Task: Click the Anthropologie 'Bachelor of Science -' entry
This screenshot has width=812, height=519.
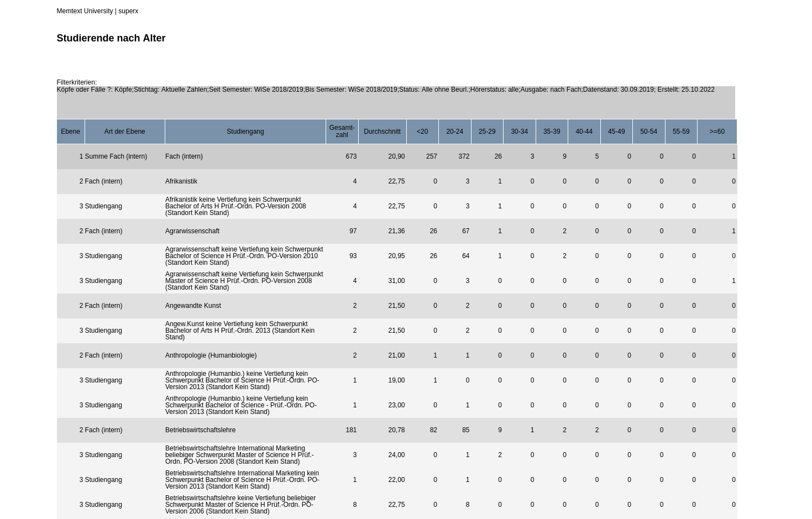Action: 241,405
